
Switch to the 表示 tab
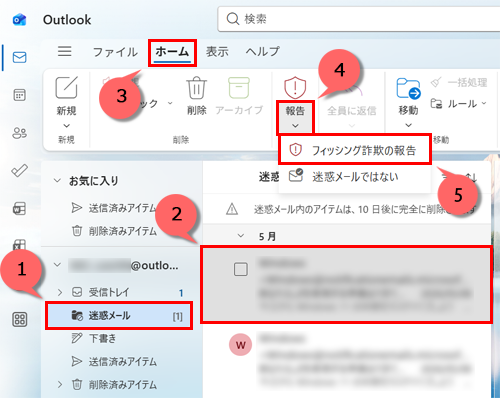(x=217, y=52)
